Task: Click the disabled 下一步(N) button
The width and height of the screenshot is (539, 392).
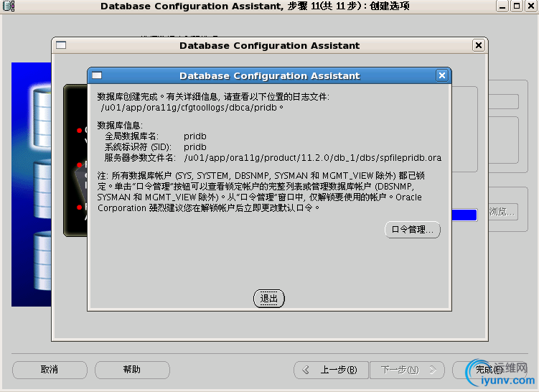Action: tap(408, 370)
